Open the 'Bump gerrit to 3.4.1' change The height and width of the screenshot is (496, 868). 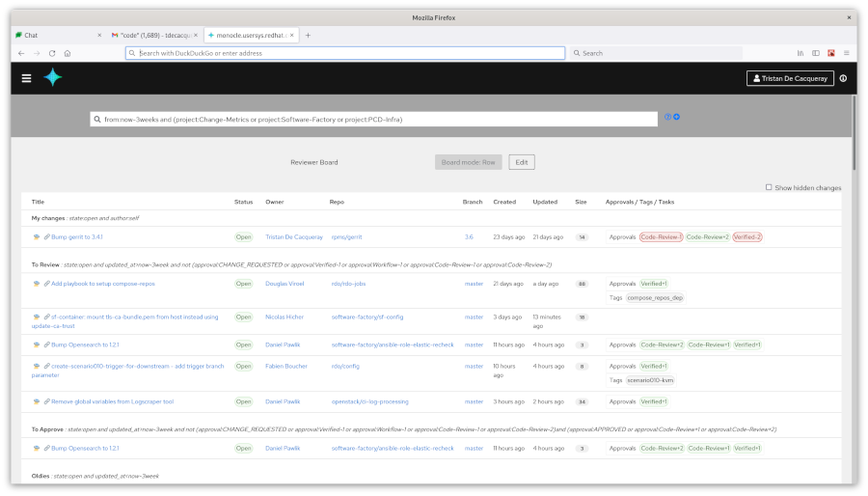[x=77, y=237]
